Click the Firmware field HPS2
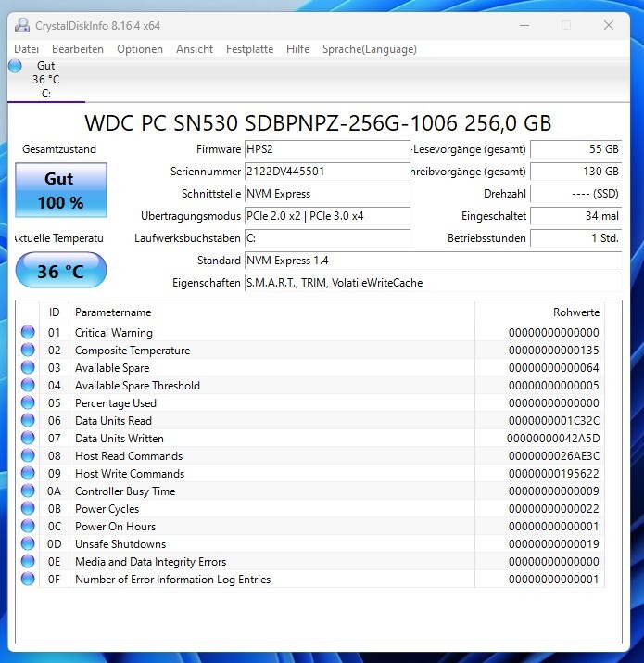The width and height of the screenshot is (644, 663). coord(327,149)
